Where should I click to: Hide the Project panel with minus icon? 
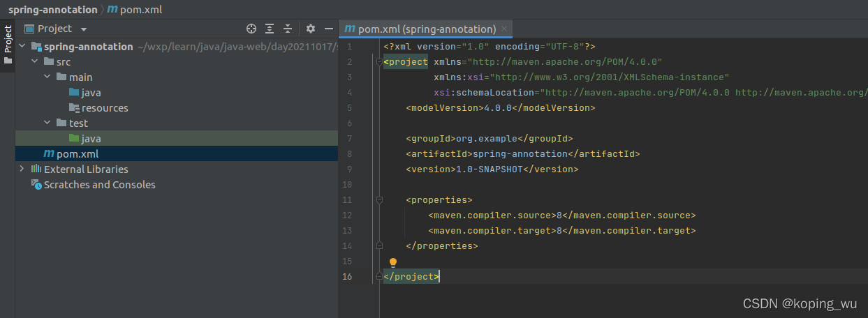pos(329,29)
